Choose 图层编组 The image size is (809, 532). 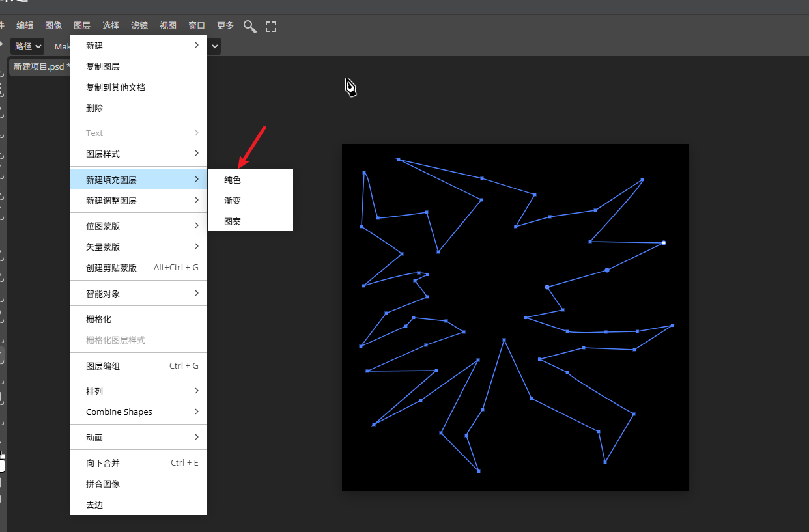tap(139, 366)
